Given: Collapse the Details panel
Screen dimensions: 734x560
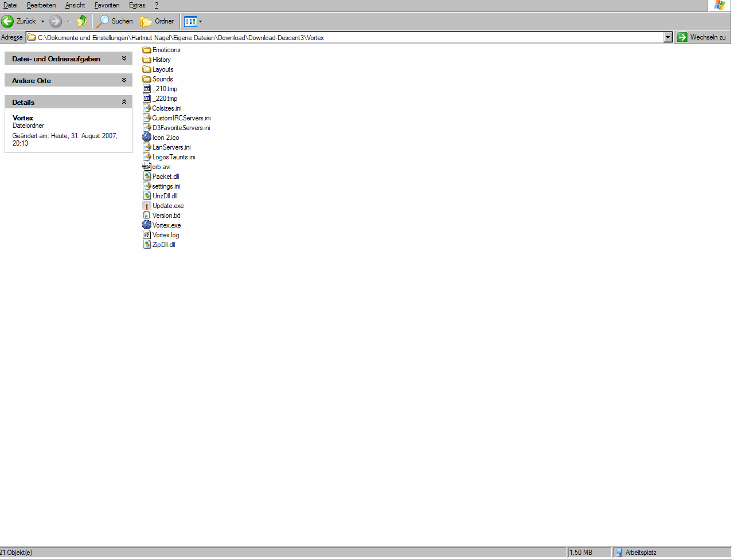Looking at the screenshot, I should click(x=124, y=102).
